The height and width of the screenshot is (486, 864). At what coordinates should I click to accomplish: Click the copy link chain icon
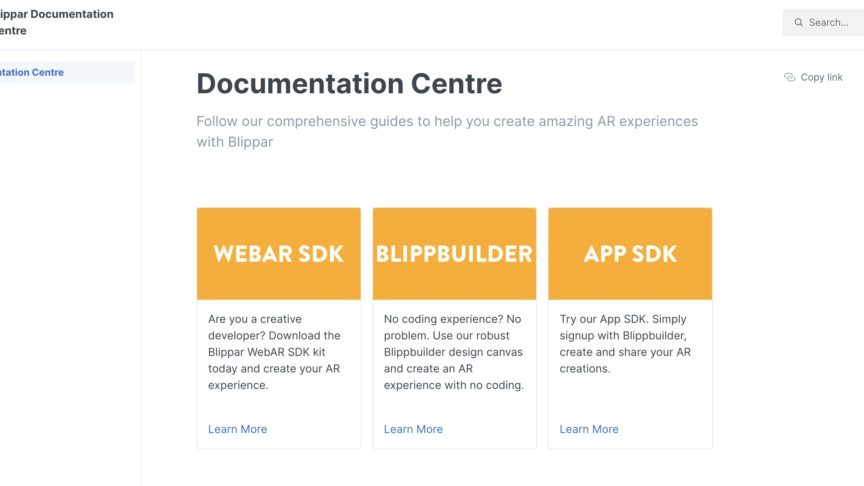790,77
